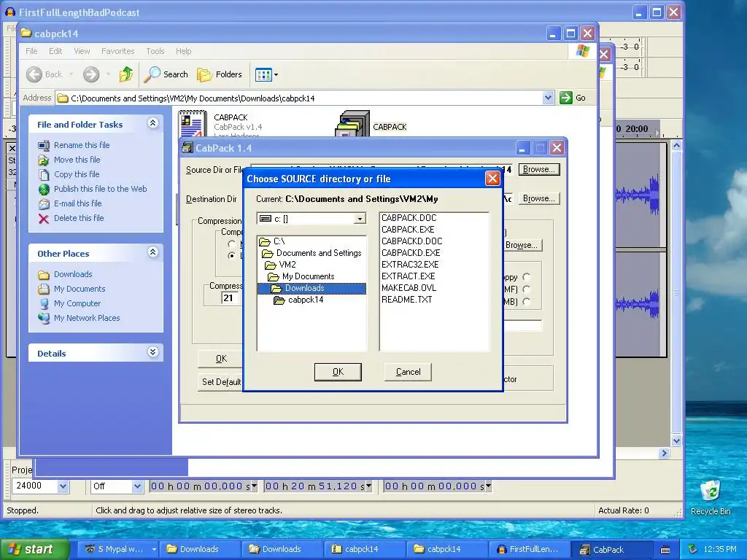Click the CabPack 1.4 title bar icon
Image resolution: width=747 pixels, height=560 pixels.
pyautogui.click(x=187, y=147)
